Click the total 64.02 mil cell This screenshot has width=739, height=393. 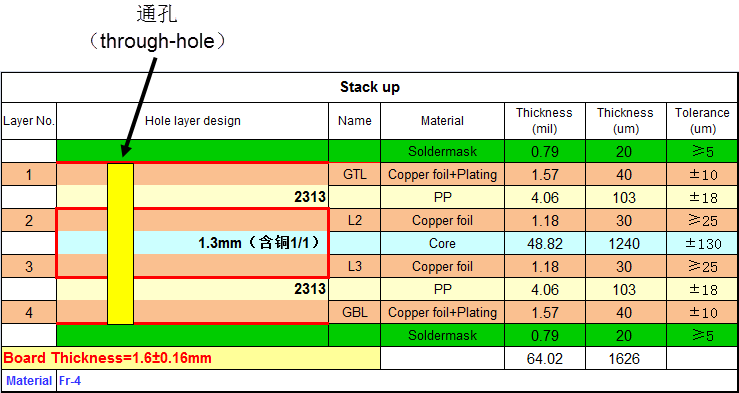(544, 359)
